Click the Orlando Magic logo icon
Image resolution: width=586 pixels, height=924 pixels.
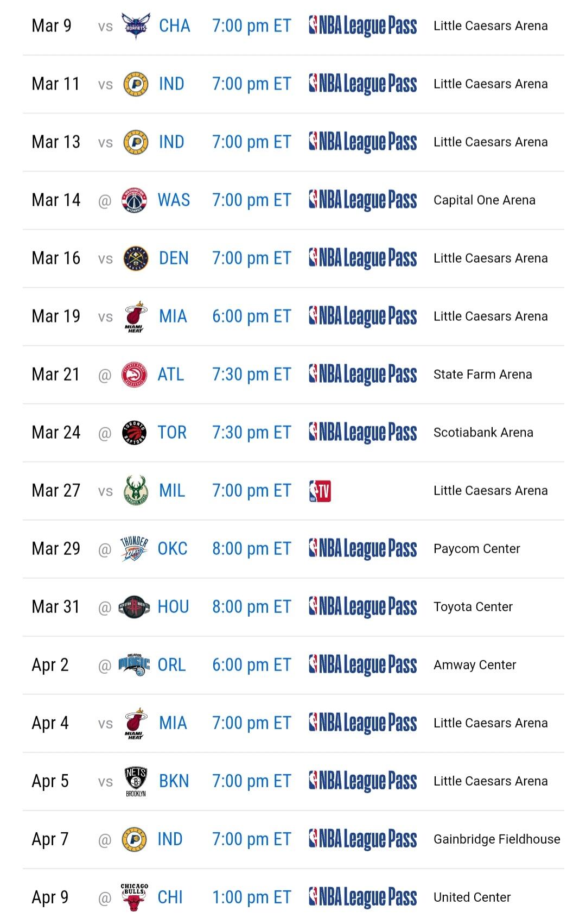[134, 665]
